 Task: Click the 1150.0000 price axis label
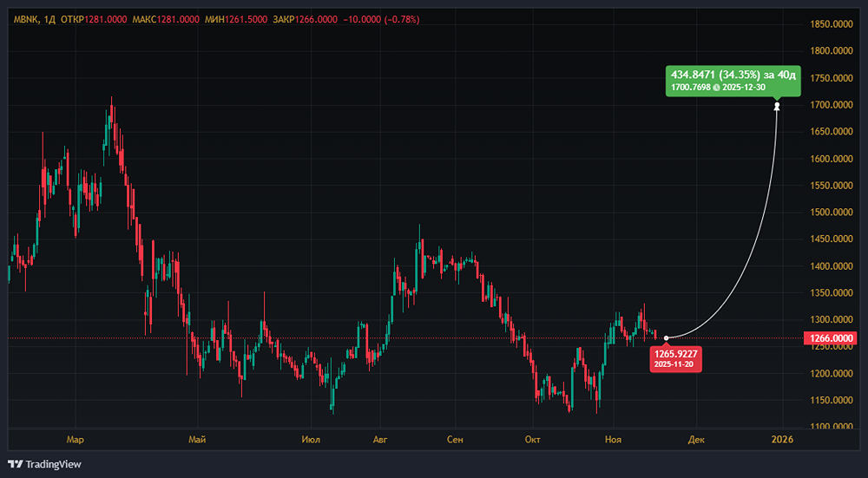tap(830, 400)
